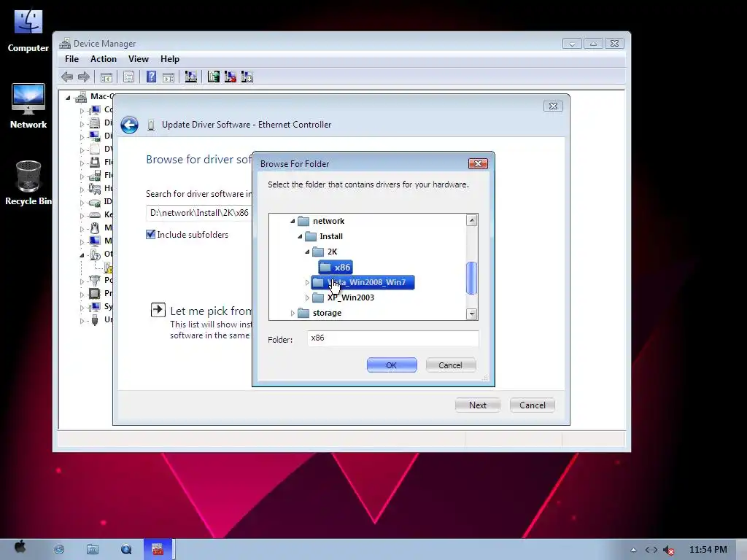Image resolution: width=747 pixels, height=560 pixels.
Task: Click the active red toolbox taskbar button
Action: click(x=158, y=549)
